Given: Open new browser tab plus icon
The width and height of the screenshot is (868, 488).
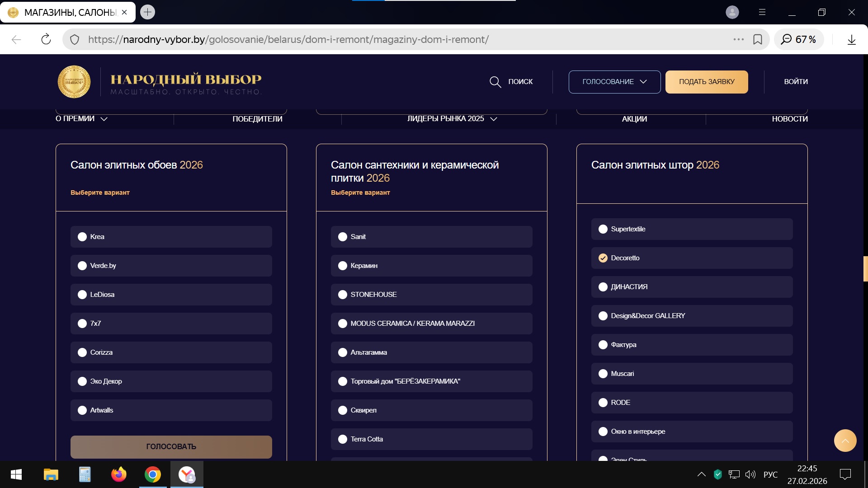Looking at the screenshot, I should pyautogui.click(x=147, y=12).
